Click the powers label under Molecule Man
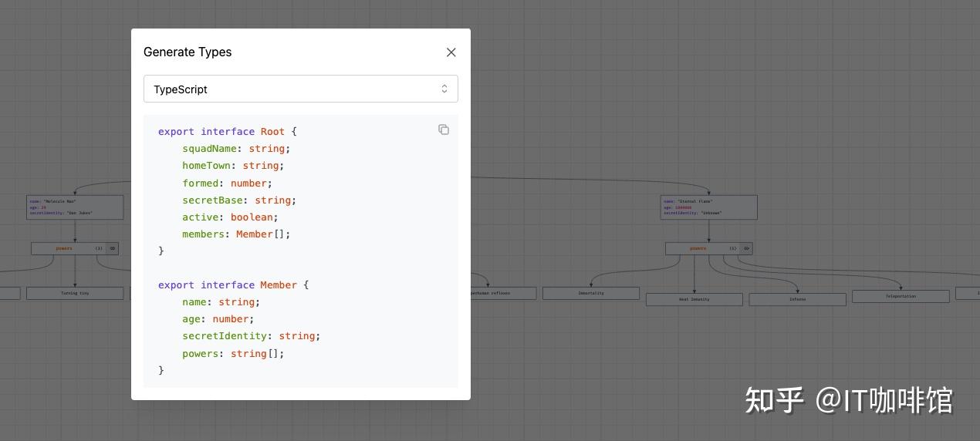The image size is (980, 441). coord(64,248)
